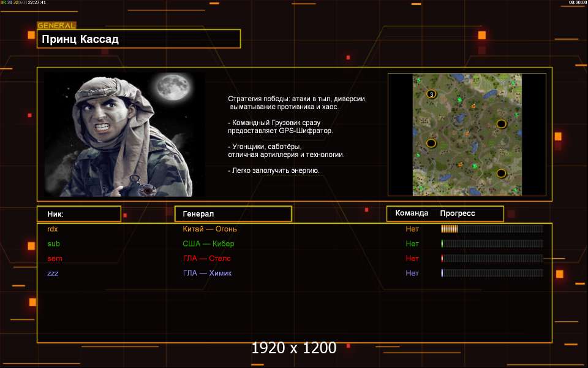Select player zzz in the list
The height and width of the screenshot is (368, 588).
(53, 273)
